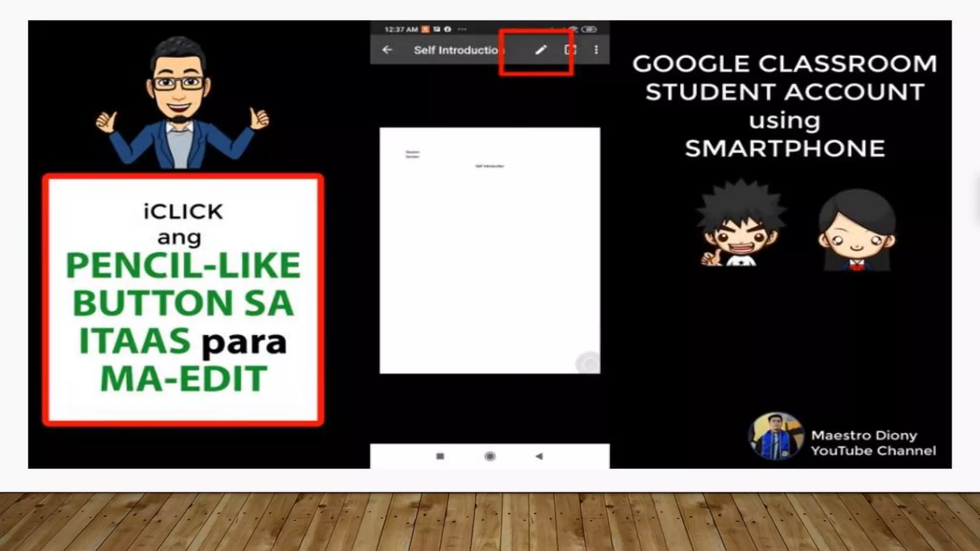
Task: Open the three-dot overflow menu
Action: (596, 50)
